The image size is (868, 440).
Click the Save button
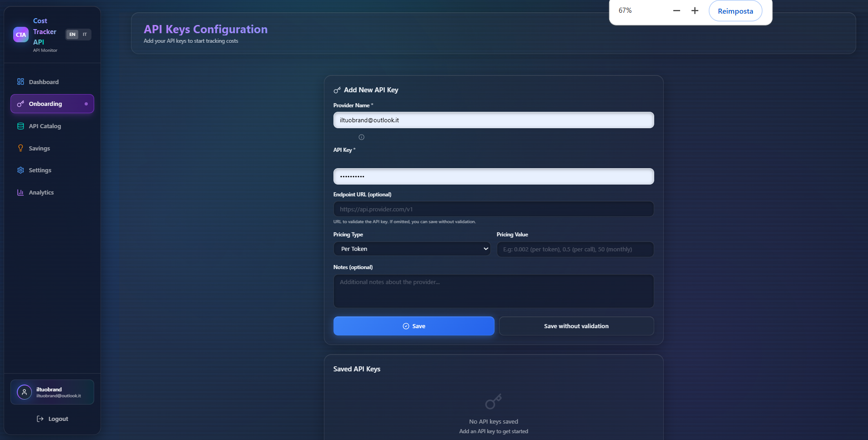tap(413, 326)
